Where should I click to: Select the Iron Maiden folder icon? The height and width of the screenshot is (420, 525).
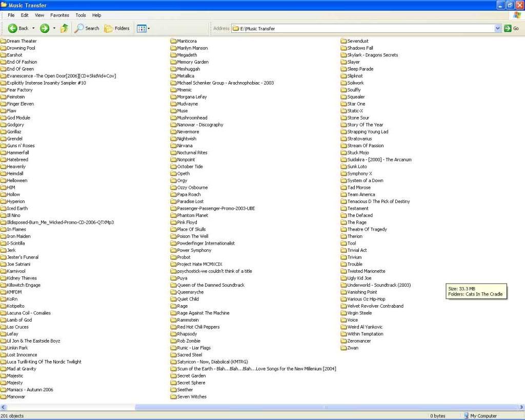pyautogui.click(x=4, y=236)
